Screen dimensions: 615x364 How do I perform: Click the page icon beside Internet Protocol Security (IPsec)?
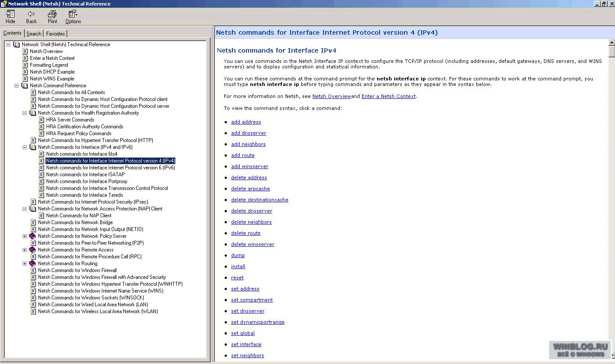click(34, 202)
